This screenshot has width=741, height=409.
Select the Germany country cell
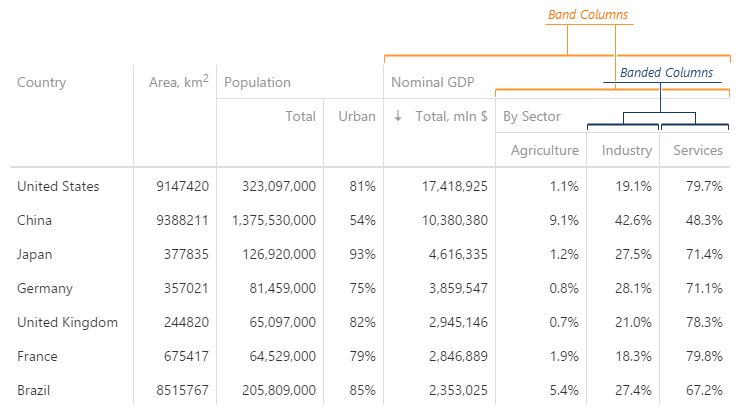click(x=45, y=288)
